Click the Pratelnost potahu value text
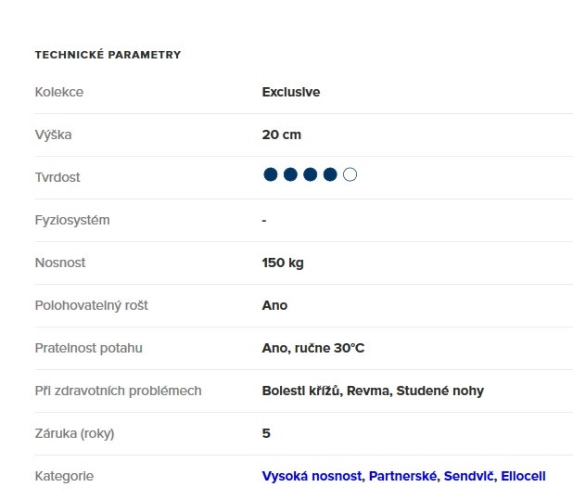The image size is (573, 500). point(313,348)
